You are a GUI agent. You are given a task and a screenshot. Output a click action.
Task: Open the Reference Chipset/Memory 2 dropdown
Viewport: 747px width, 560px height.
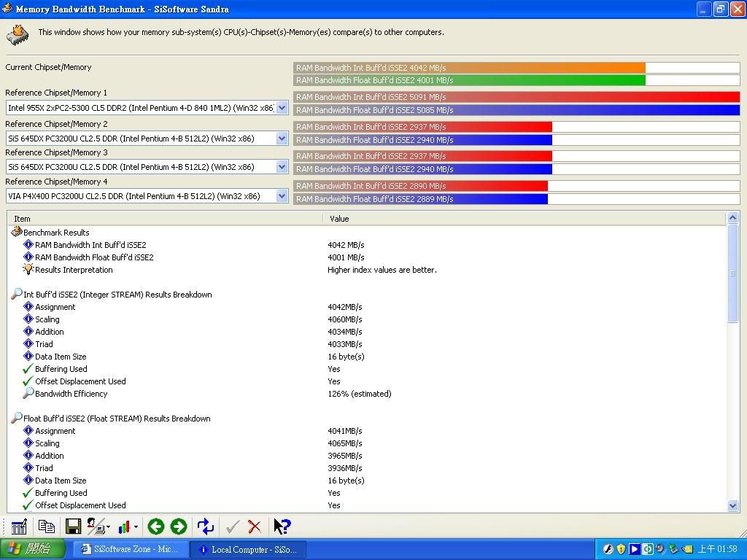(x=282, y=139)
